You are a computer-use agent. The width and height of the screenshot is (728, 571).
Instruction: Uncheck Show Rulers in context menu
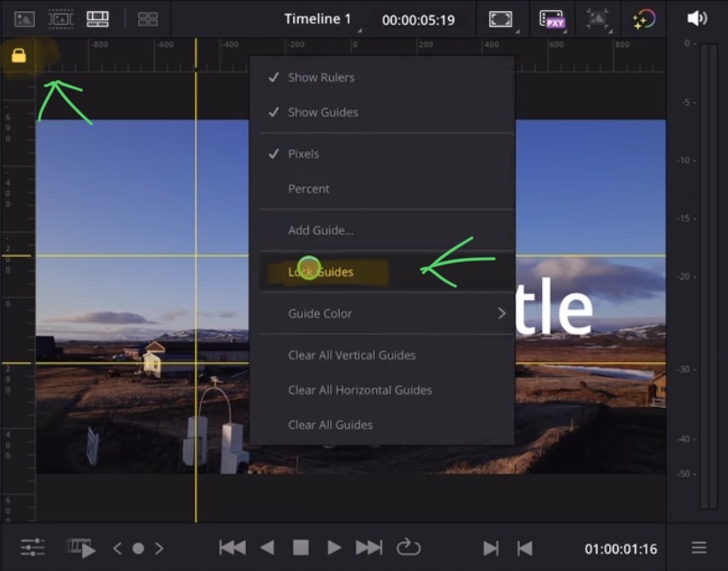pyautogui.click(x=321, y=77)
